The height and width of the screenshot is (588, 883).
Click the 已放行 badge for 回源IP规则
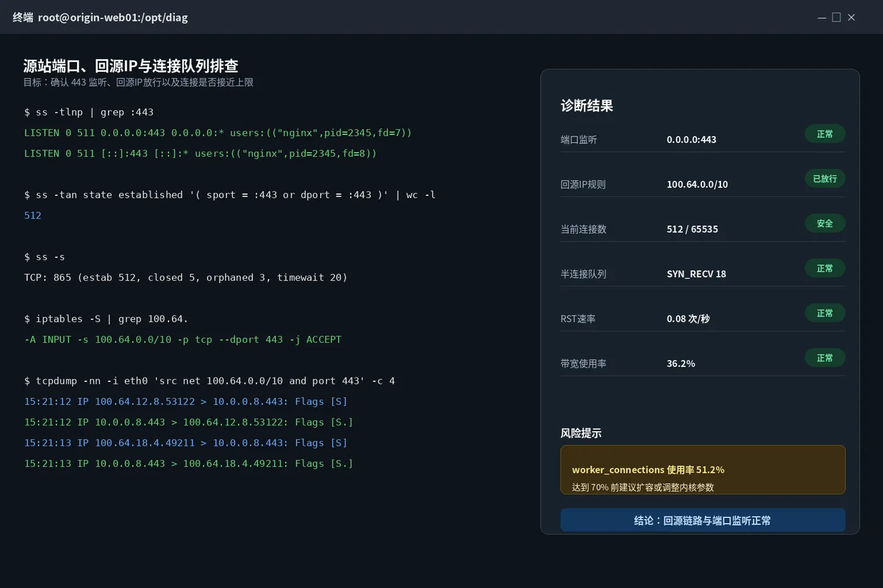pyautogui.click(x=825, y=178)
